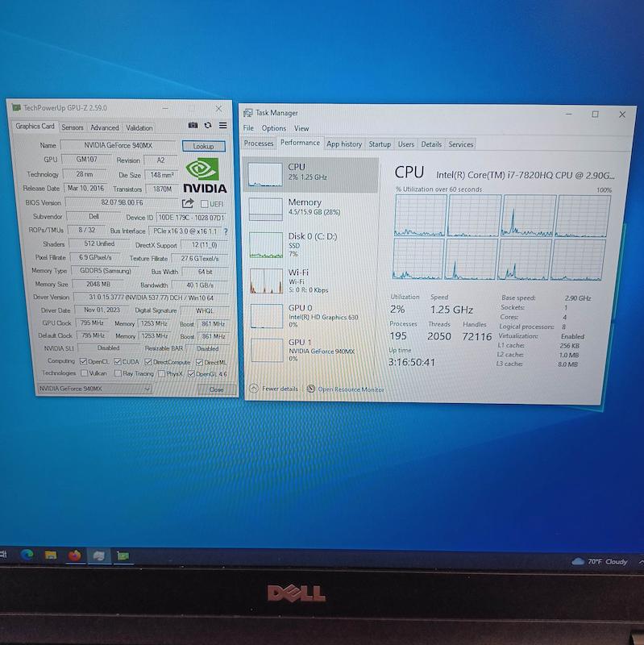Viewport: 644px width, 645px height.
Task: Open the File menu in Task Manager
Action: click(248, 128)
